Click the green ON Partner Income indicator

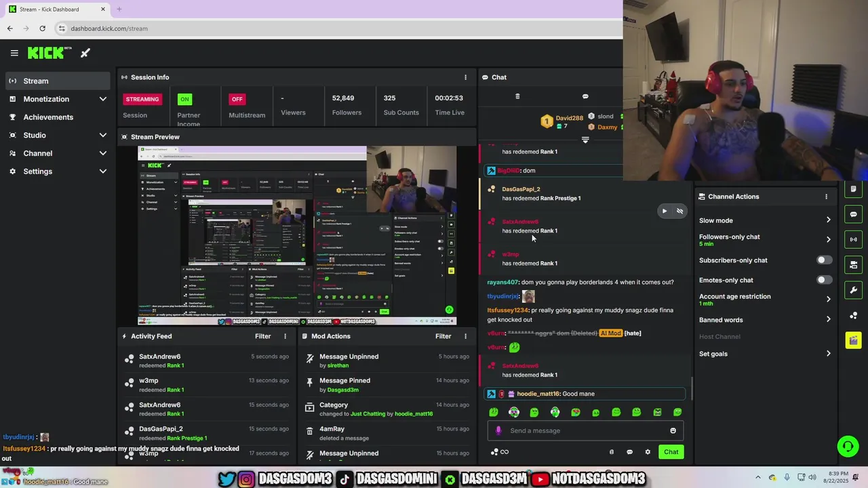(184, 99)
